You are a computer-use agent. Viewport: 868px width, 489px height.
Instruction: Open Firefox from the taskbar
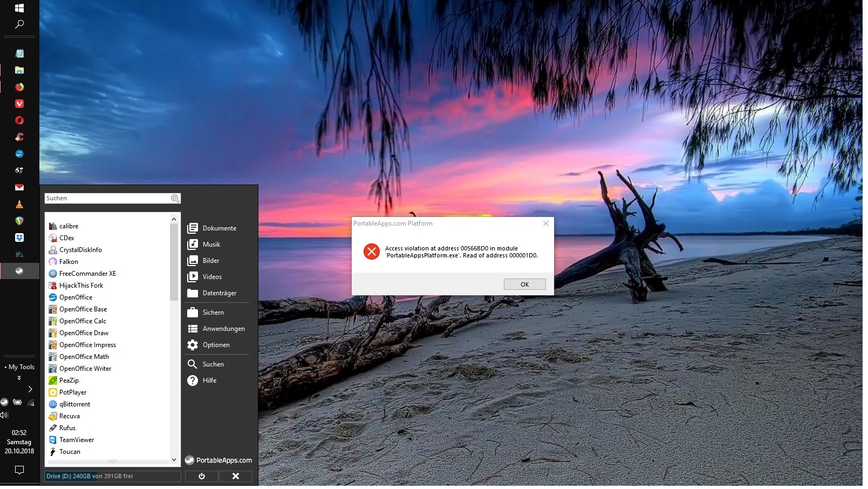[19, 87]
